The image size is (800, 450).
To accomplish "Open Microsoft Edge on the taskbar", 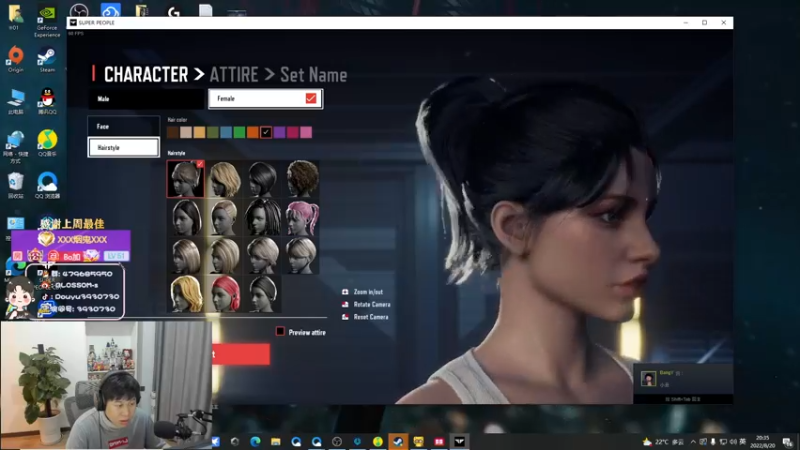I will click(255, 441).
